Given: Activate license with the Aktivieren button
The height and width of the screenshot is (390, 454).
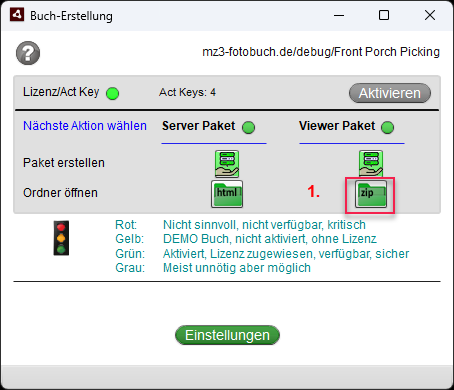Looking at the screenshot, I should click(390, 93).
